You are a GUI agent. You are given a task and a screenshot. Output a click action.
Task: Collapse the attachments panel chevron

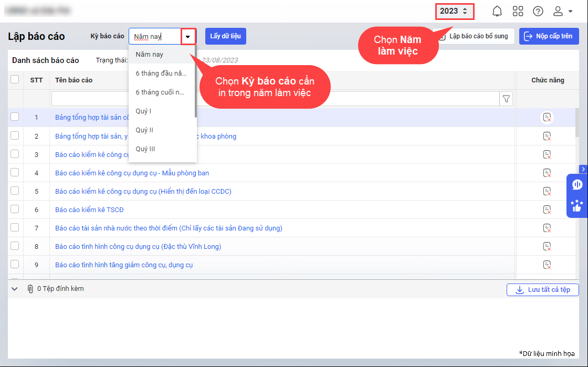tap(15, 289)
